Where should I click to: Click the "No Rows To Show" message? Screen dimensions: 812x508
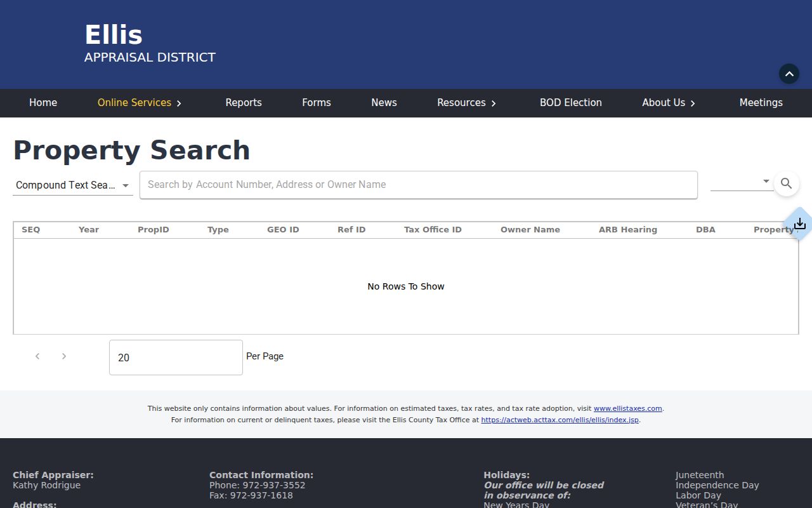(406, 286)
